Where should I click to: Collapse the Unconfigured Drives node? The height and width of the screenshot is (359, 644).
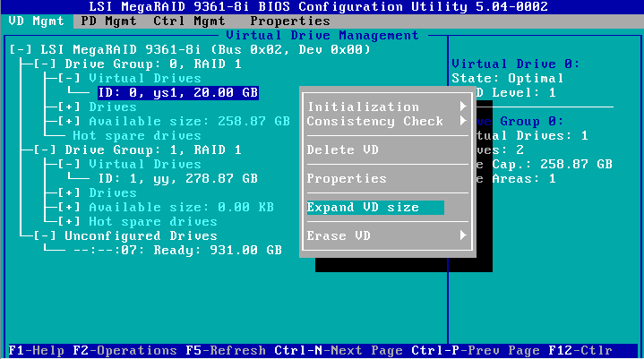coord(45,236)
